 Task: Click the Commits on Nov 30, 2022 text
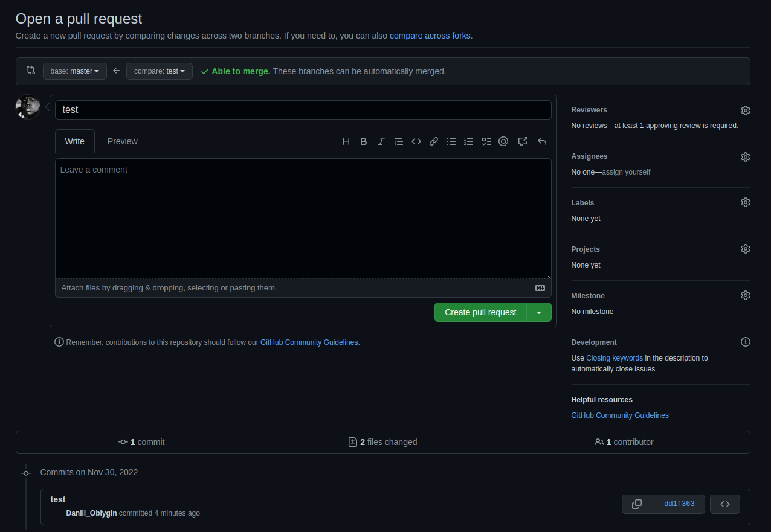[89, 472]
